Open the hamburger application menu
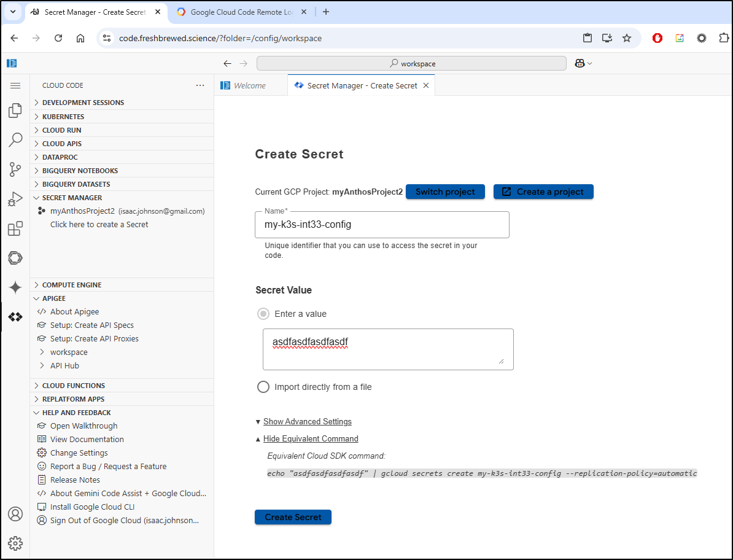The image size is (733, 560). click(15, 85)
